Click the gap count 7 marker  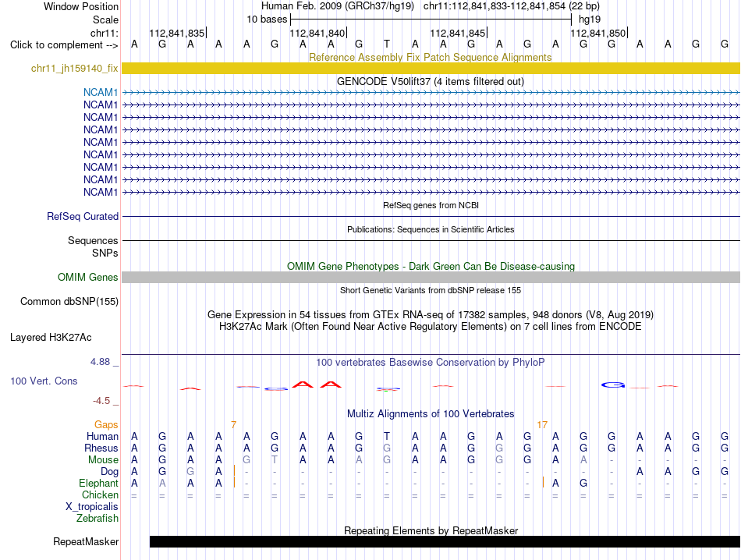point(233,425)
